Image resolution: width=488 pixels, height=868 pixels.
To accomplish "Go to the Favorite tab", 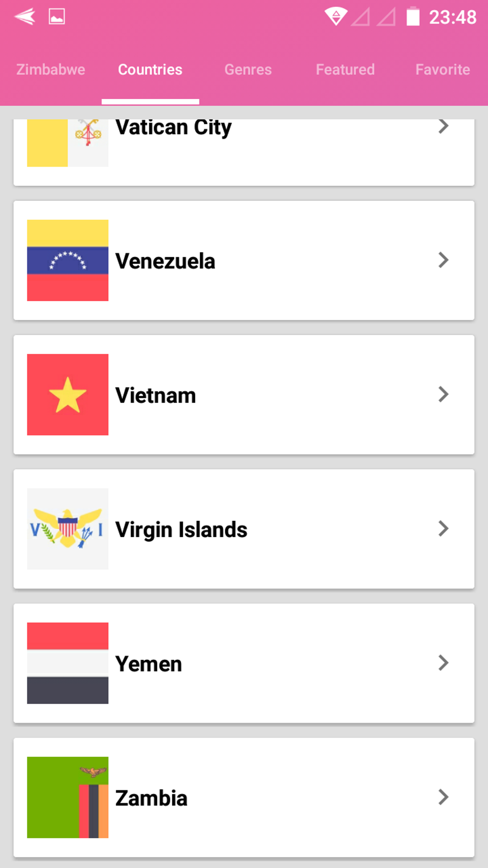I will click(x=443, y=70).
